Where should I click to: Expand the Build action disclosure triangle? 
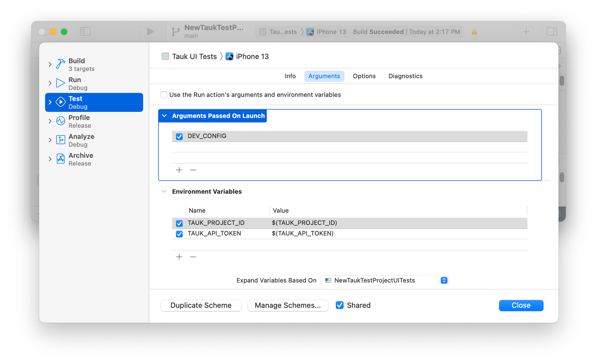tap(50, 64)
